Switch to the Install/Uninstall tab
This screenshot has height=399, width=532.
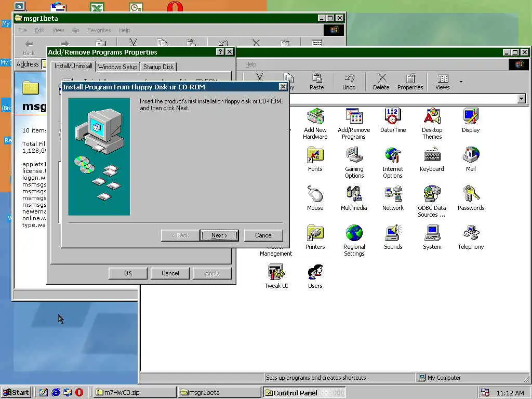point(73,66)
